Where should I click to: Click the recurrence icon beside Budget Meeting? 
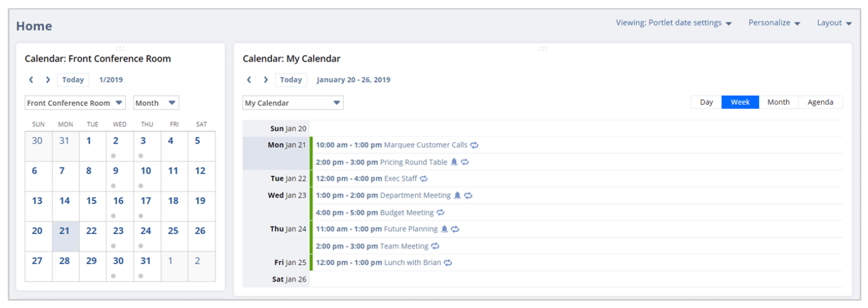[x=440, y=213]
